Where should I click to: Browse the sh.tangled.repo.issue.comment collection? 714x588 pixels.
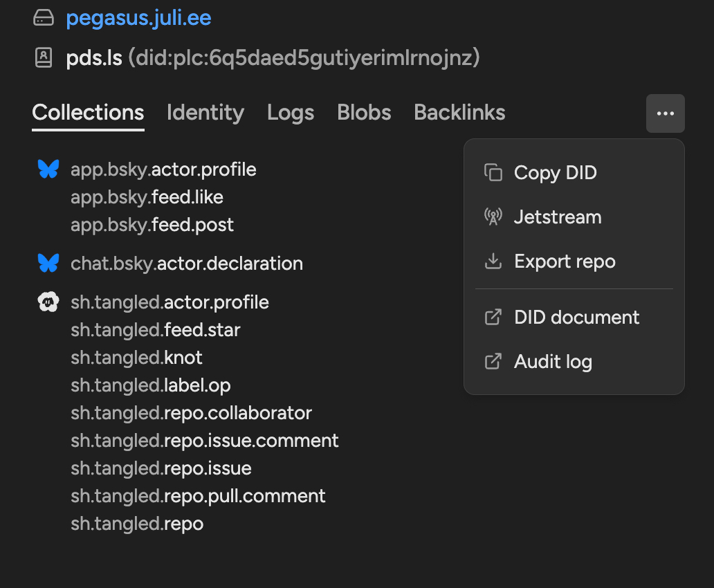205,441
